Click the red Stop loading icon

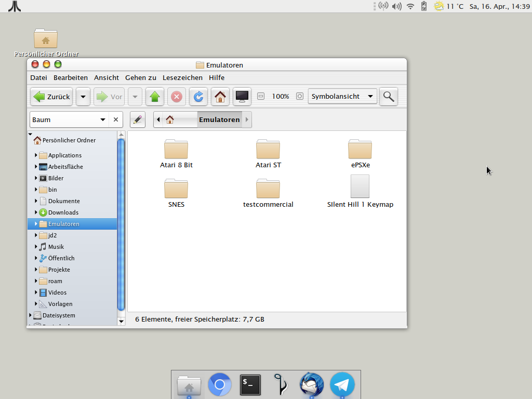[177, 97]
